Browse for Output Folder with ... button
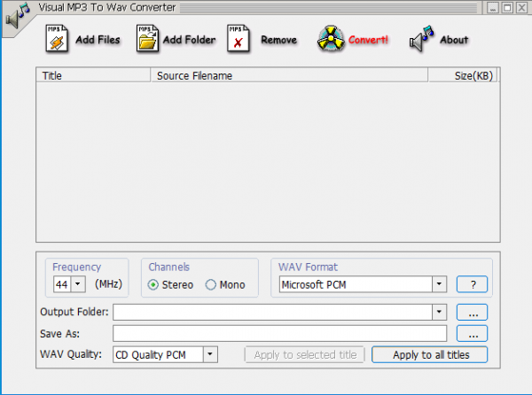The height and width of the screenshot is (395, 532). click(472, 312)
